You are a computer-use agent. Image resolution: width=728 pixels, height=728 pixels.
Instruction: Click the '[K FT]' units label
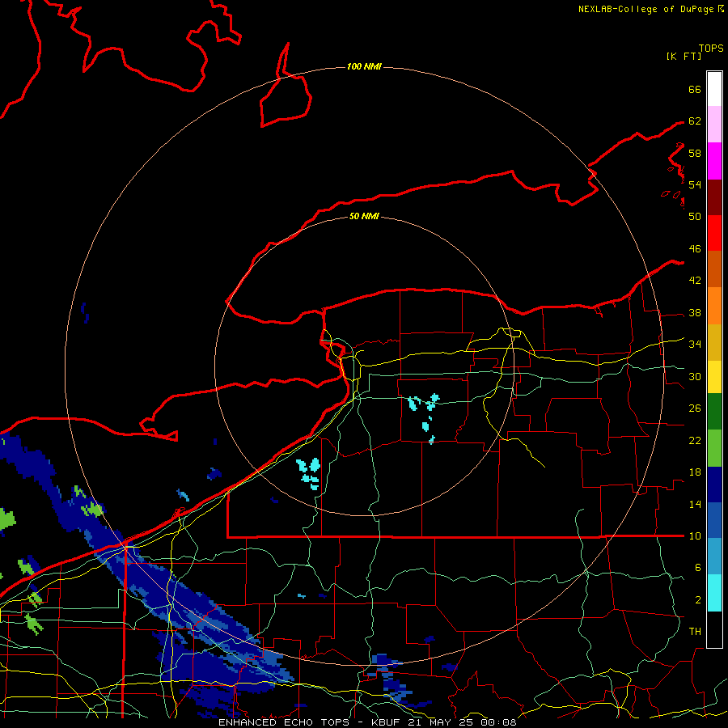coord(684,56)
